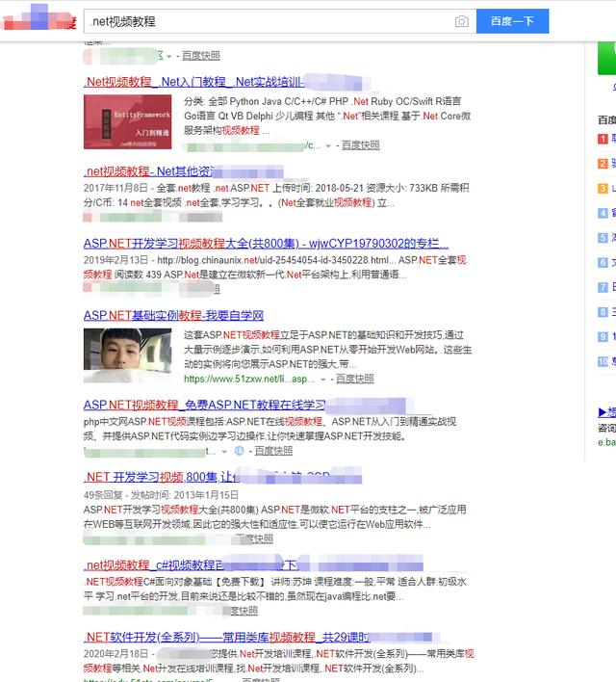Open the .net视频教程-Net其他资源 result link
The height and width of the screenshot is (682, 616).
tap(148, 171)
